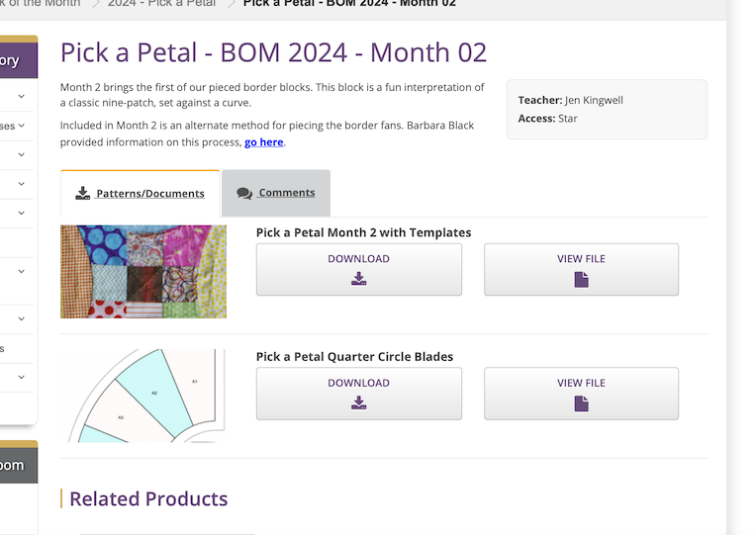The height and width of the screenshot is (535, 756).
Task: Open the patchwork quilt block thumbnail
Action: 143,271
